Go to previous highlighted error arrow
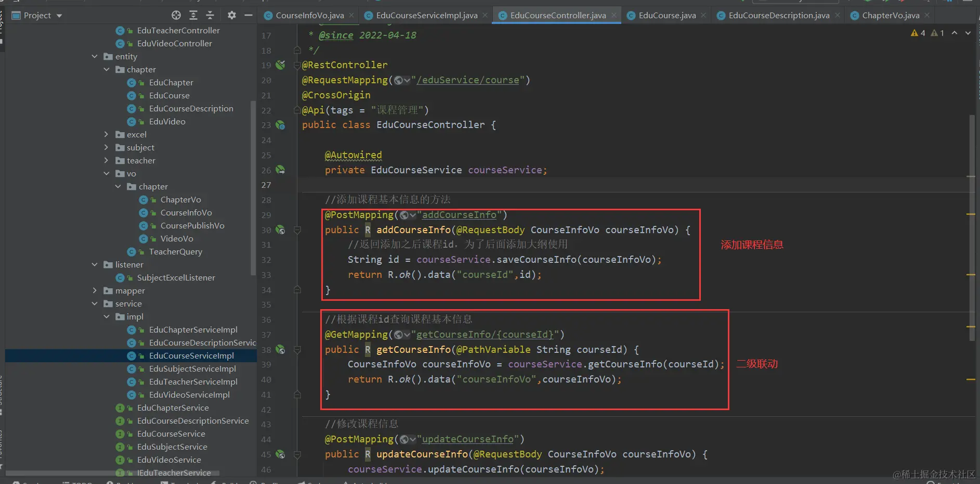 (955, 33)
